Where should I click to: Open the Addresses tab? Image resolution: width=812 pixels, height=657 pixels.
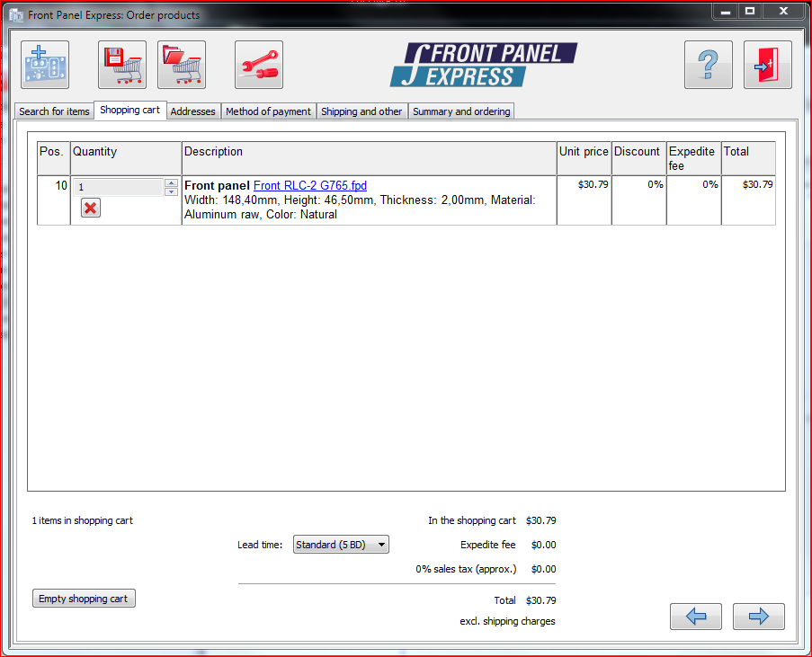tap(192, 111)
